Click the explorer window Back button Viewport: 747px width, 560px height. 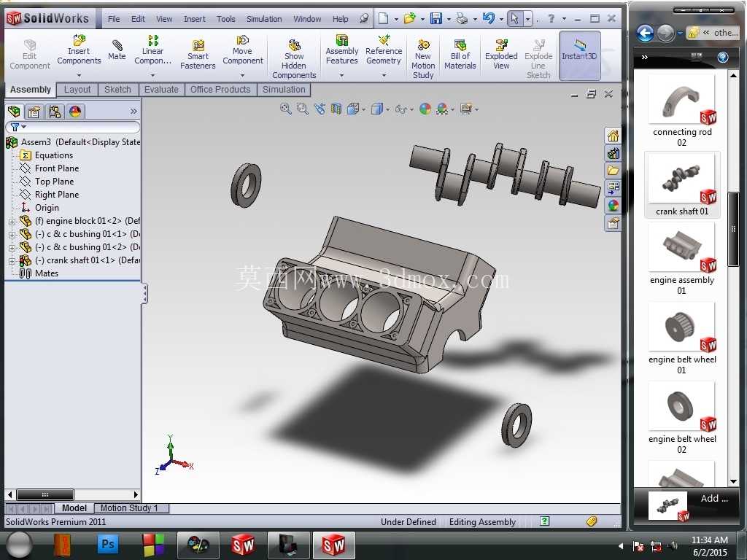[x=645, y=34]
